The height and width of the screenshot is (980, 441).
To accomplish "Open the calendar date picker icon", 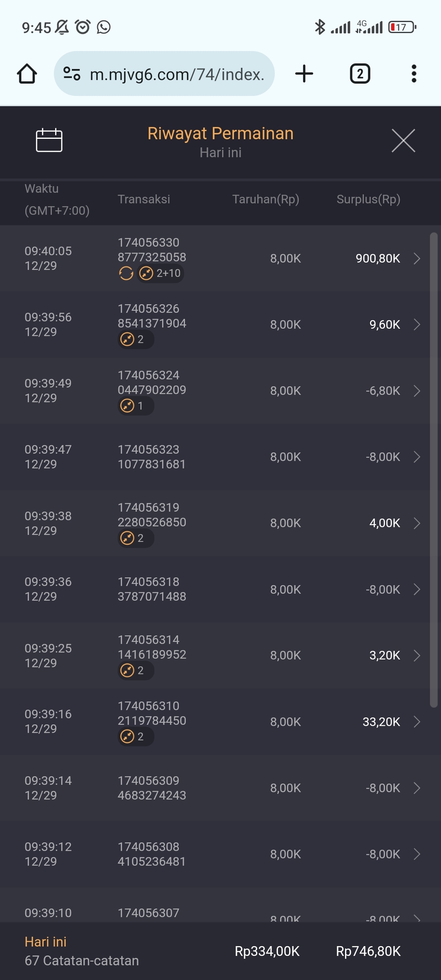I will (x=49, y=140).
